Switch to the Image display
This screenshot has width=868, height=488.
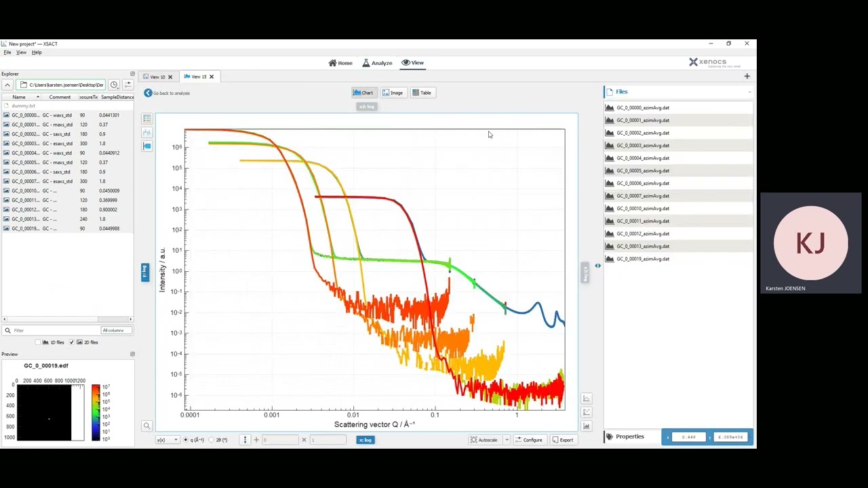pyautogui.click(x=393, y=93)
